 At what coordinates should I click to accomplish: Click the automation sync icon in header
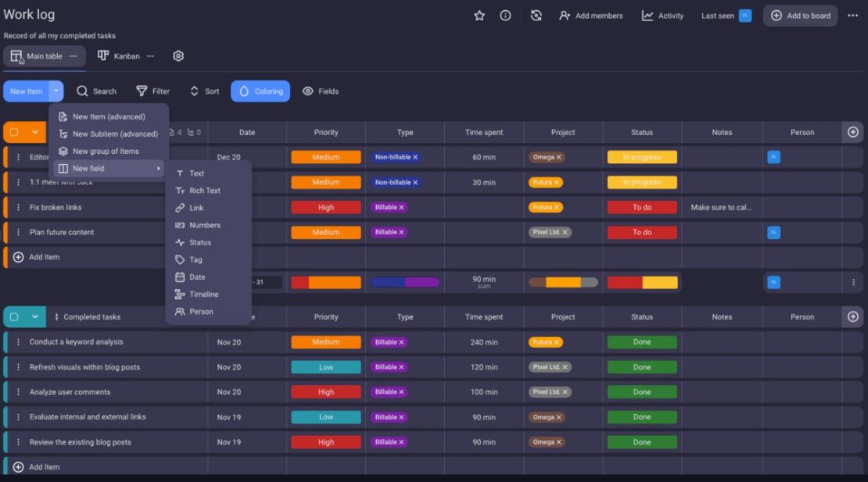pyautogui.click(x=536, y=16)
